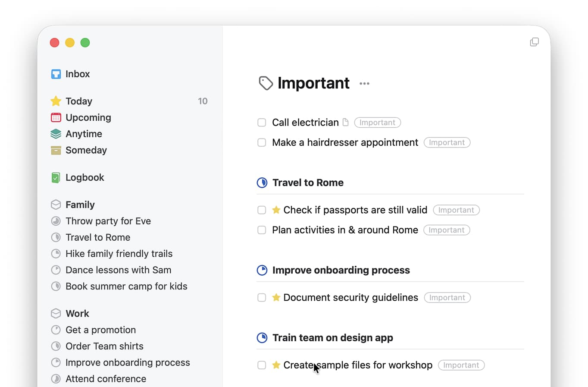Click the progress pie for Improve onboarding process
The width and height of the screenshot is (588, 387).
[x=262, y=270]
